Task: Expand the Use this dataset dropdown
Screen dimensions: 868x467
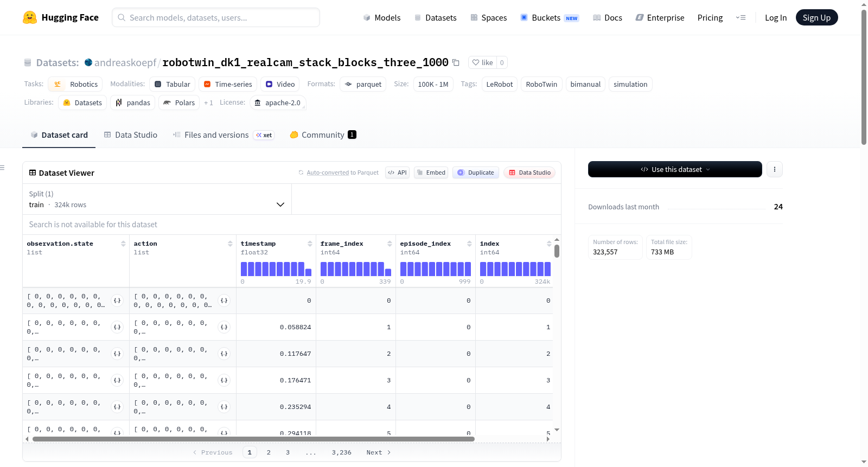Action: click(x=675, y=169)
